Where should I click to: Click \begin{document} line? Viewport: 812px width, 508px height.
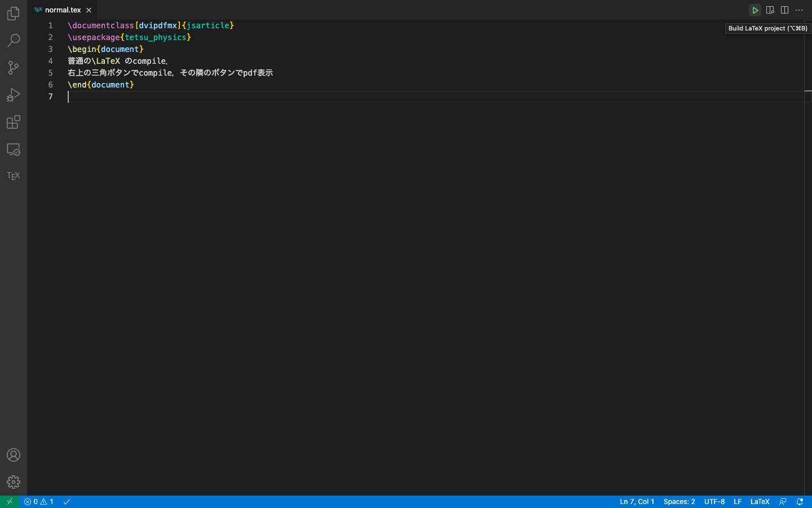tap(105, 49)
